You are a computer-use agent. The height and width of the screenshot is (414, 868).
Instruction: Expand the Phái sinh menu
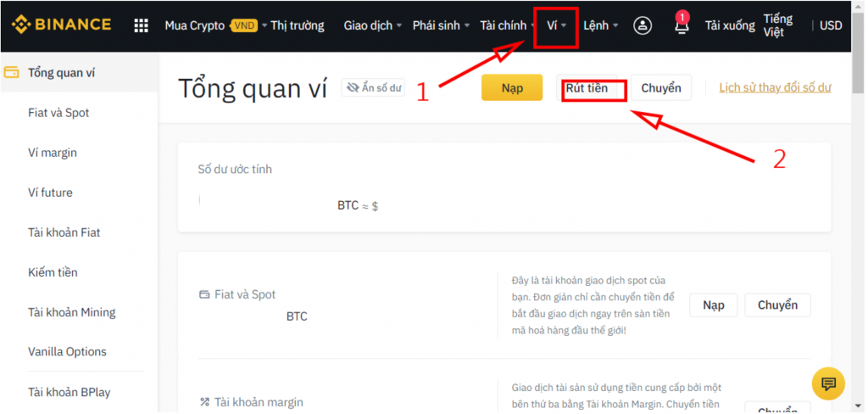pos(441,25)
